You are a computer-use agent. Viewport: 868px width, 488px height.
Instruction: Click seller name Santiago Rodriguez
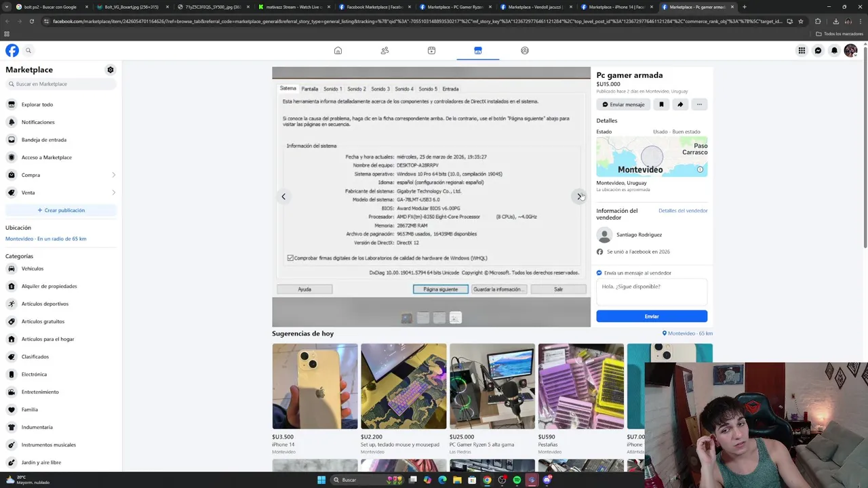click(639, 235)
